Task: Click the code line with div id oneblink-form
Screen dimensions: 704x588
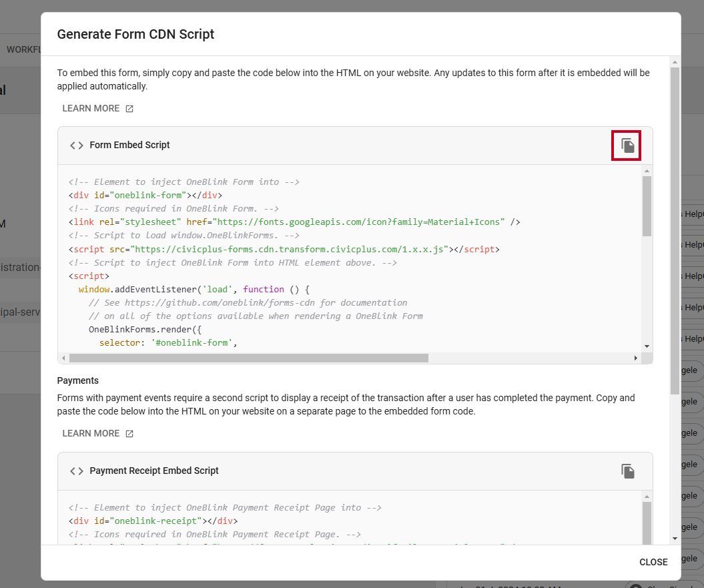Action: coord(145,196)
